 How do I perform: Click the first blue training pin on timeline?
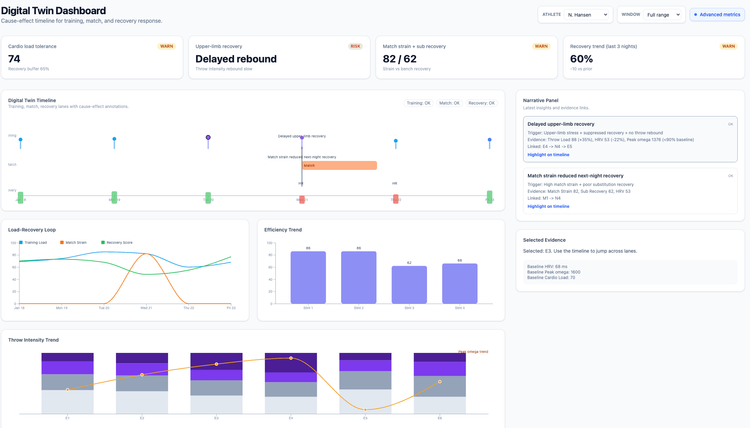[x=20, y=141]
